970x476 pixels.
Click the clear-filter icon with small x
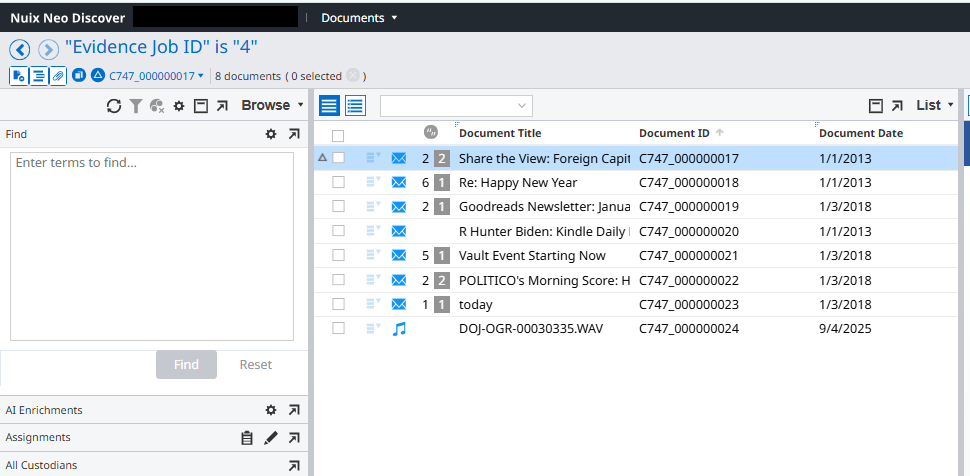[157, 106]
